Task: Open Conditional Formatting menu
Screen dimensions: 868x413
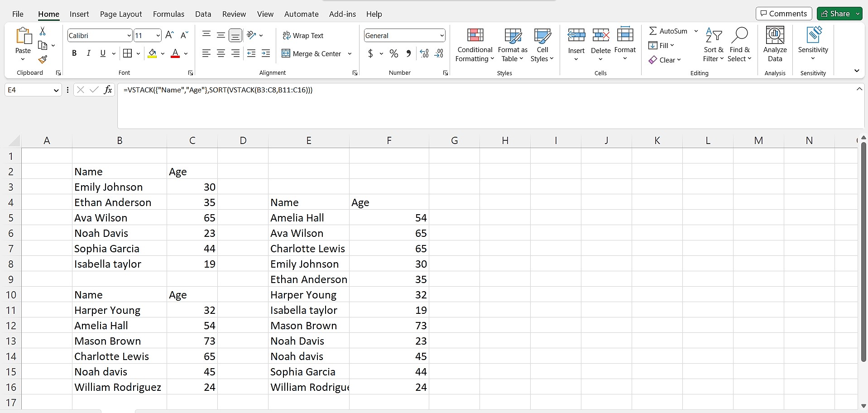Action: tap(475, 45)
